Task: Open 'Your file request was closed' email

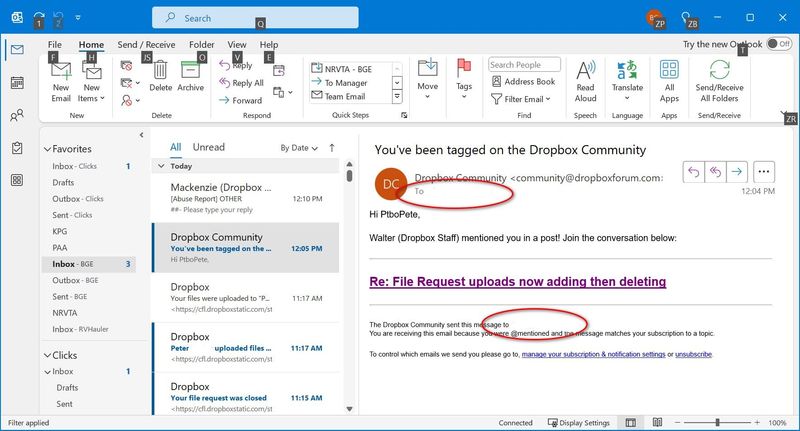Action: pyautogui.click(x=245, y=395)
